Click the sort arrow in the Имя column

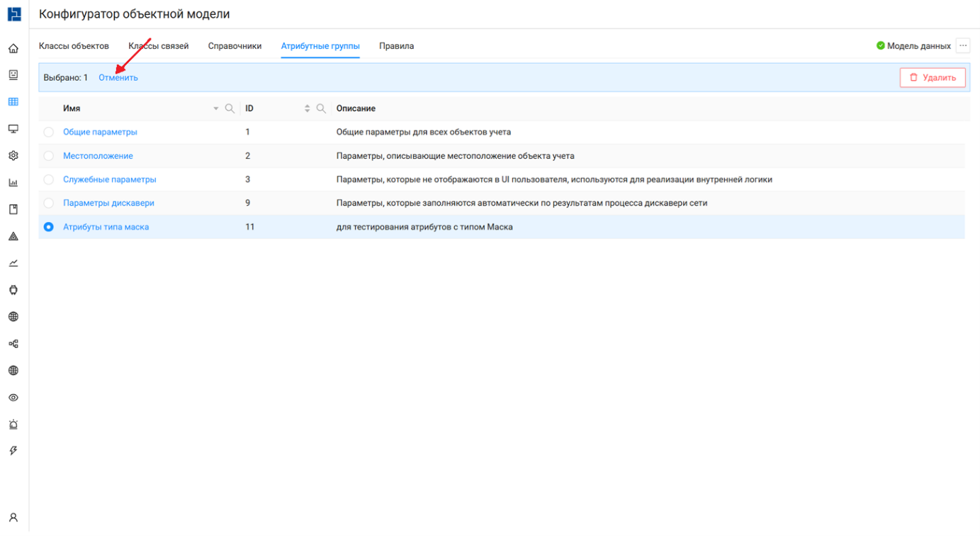[216, 109]
